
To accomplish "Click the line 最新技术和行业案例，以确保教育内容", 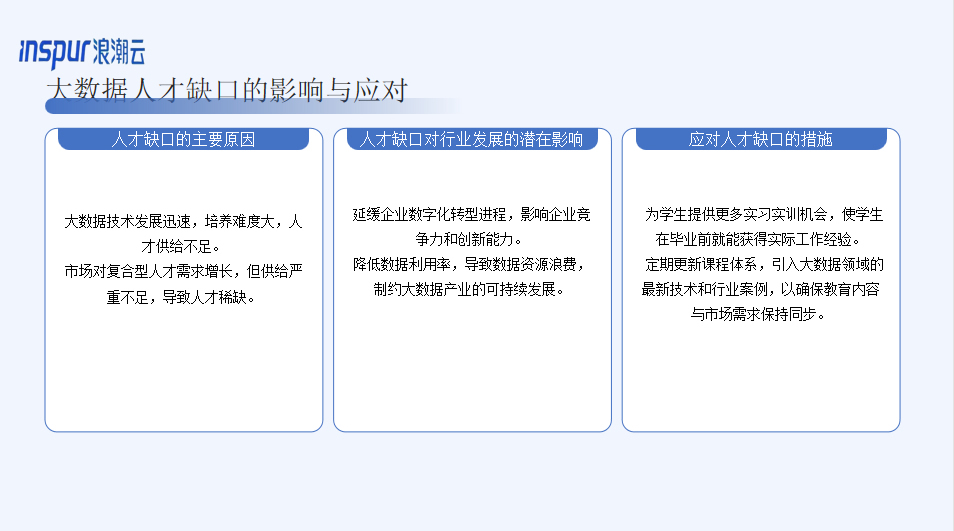I will tap(761, 289).
